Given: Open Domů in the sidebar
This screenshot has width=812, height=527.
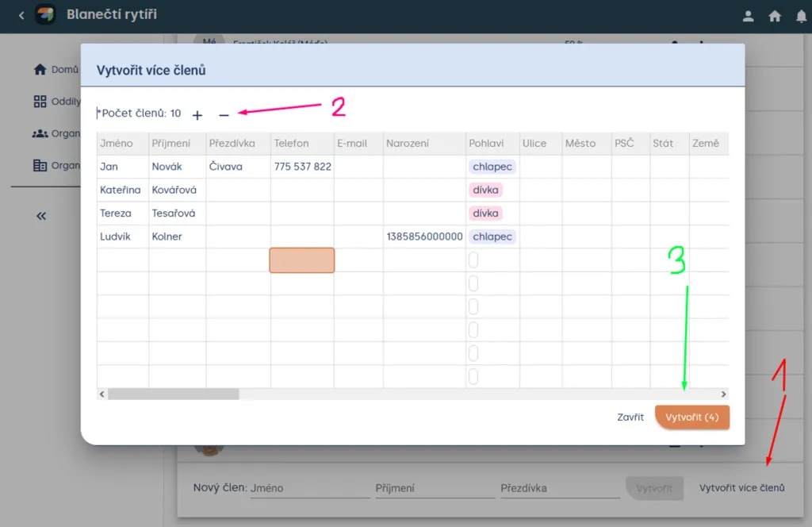Looking at the screenshot, I should [x=56, y=69].
